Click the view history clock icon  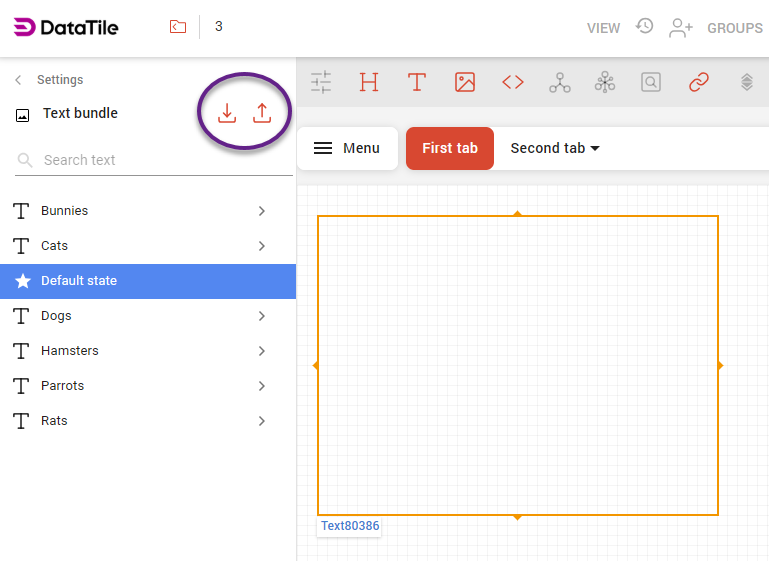click(x=645, y=26)
